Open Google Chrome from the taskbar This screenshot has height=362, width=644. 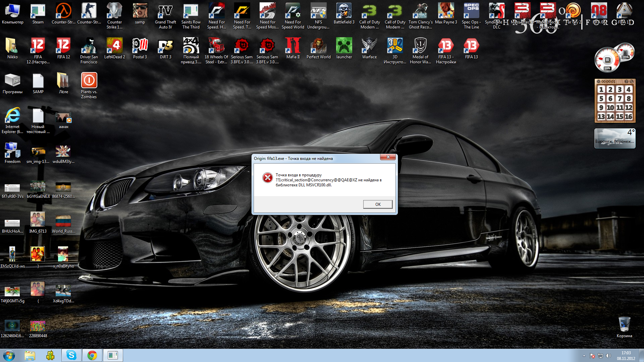coord(92,355)
